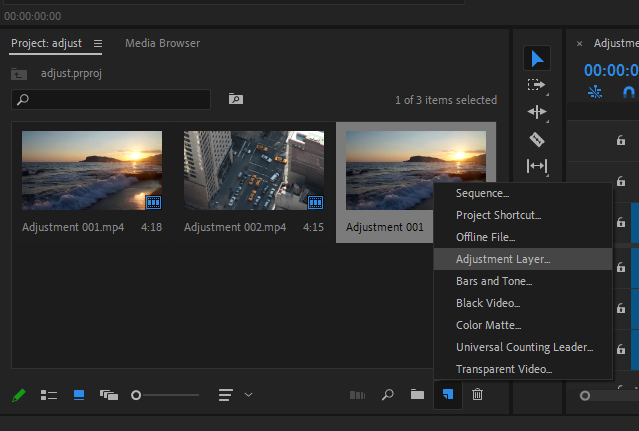
Task: Switch to the Media Browser tab
Action: [162, 44]
